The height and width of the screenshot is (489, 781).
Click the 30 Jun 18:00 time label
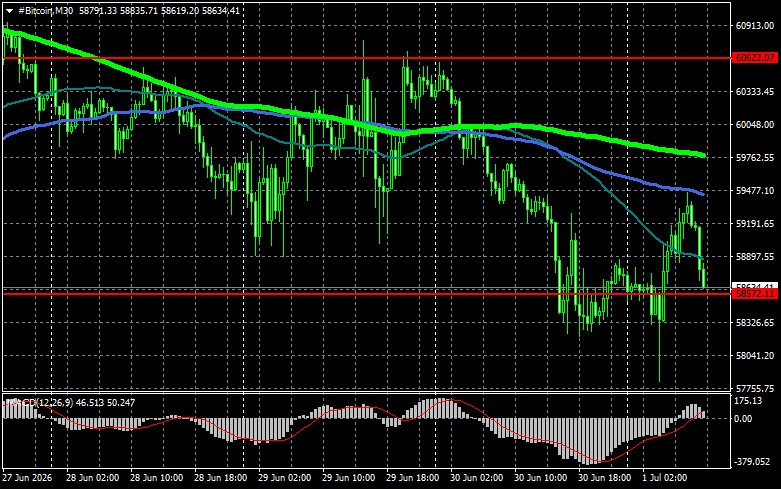pos(604,478)
